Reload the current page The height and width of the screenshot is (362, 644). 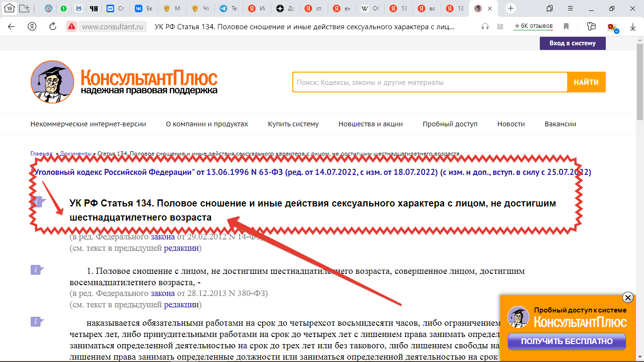[53, 27]
